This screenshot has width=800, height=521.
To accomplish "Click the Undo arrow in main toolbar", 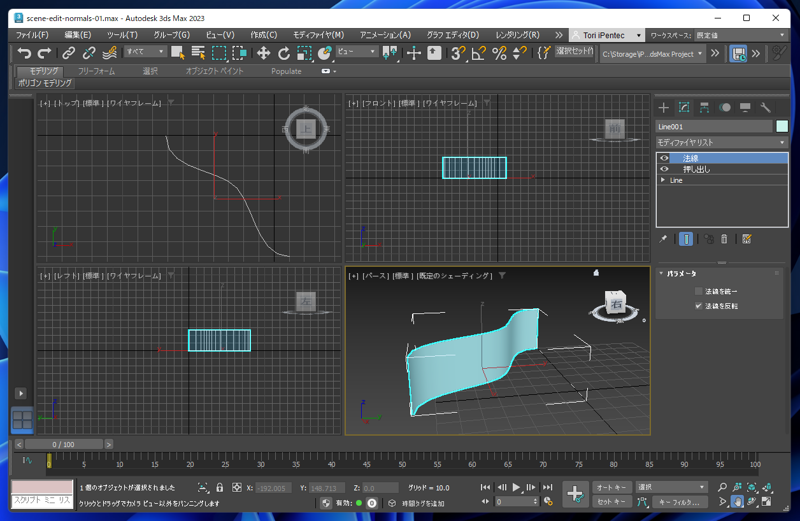I will click(24, 53).
